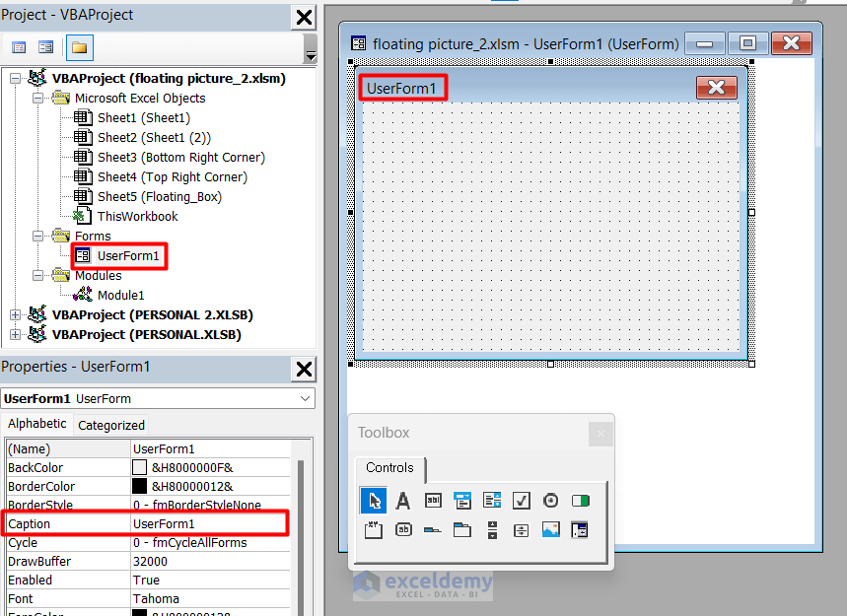Image resolution: width=847 pixels, height=616 pixels.
Task: Collapse the Microsoft Excel Objects folder
Action: pos(37,99)
